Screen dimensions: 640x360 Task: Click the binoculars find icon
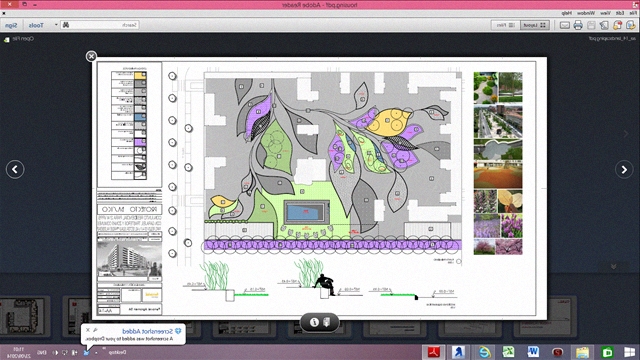point(66,25)
